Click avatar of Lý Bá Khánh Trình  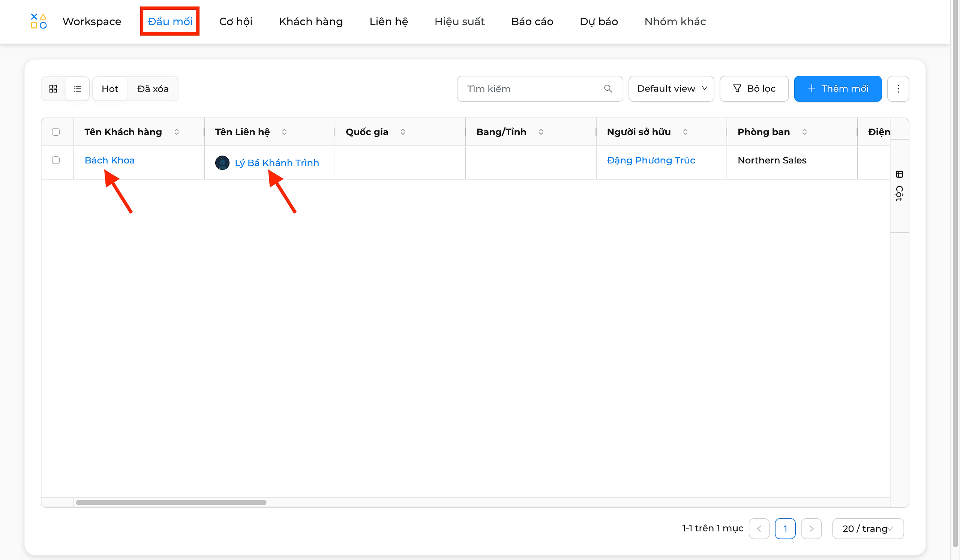click(x=222, y=163)
